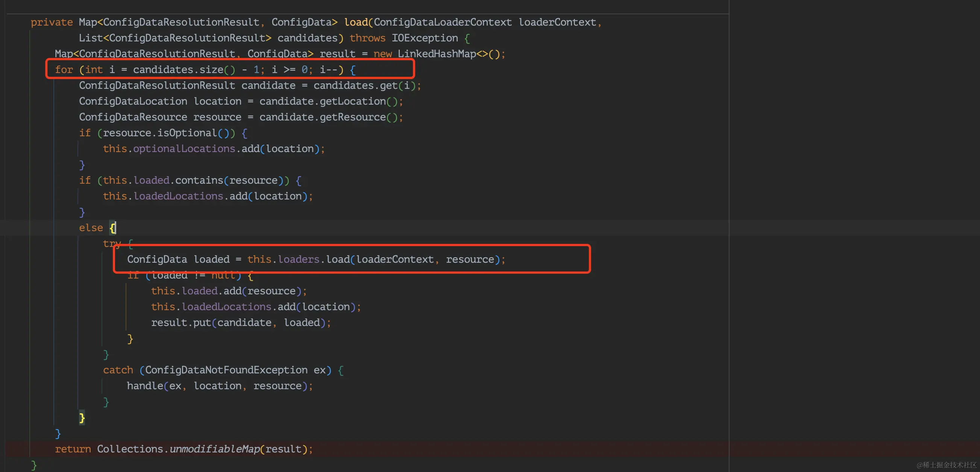
Task: Click the highlighted closing brace of else block
Action: click(82, 417)
